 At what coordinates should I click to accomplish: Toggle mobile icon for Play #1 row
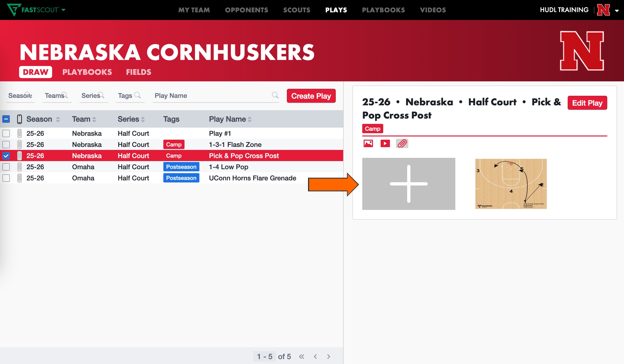19,133
